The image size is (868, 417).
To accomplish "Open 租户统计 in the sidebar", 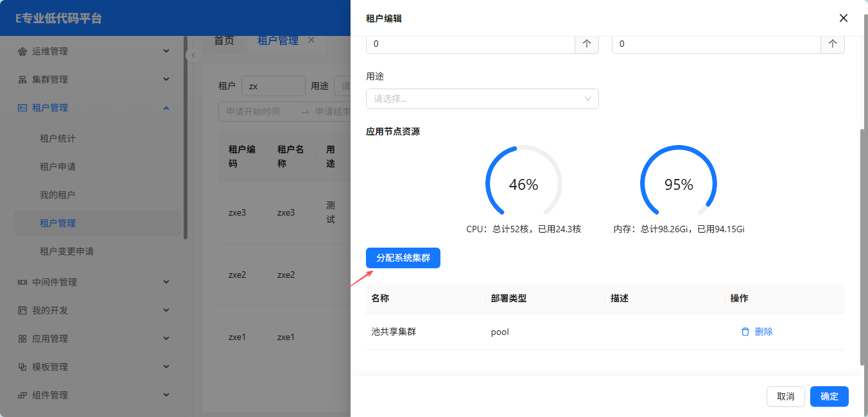I will point(58,139).
